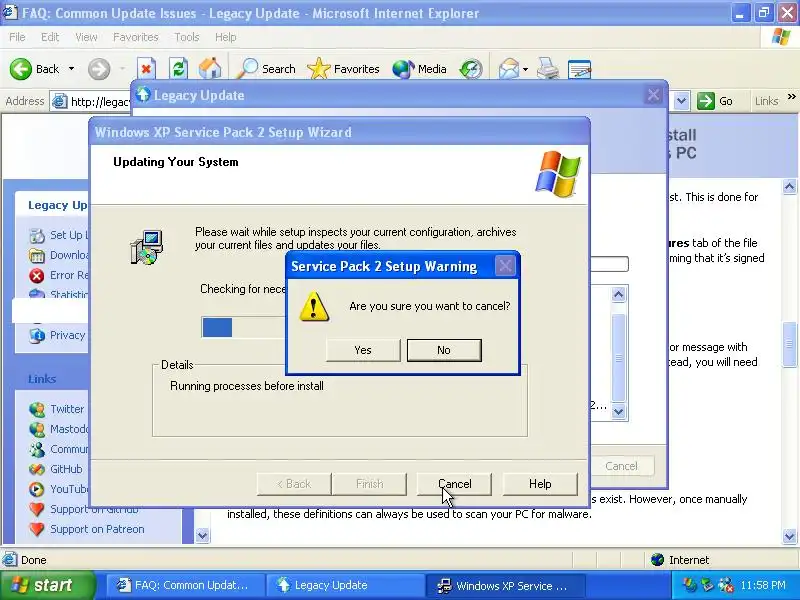Choose No in Setup Warning dialog
This screenshot has height=600, width=800.
point(444,350)
